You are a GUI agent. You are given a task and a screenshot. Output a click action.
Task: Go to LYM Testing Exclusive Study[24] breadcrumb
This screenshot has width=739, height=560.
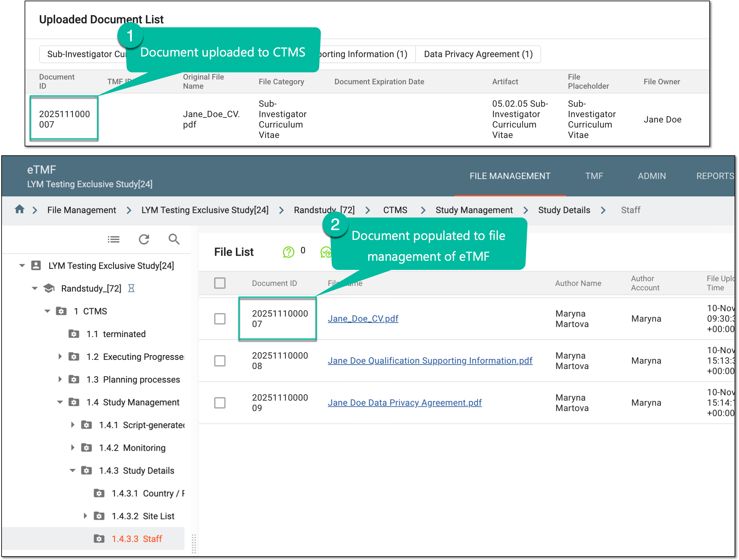(x=205, y=210)
